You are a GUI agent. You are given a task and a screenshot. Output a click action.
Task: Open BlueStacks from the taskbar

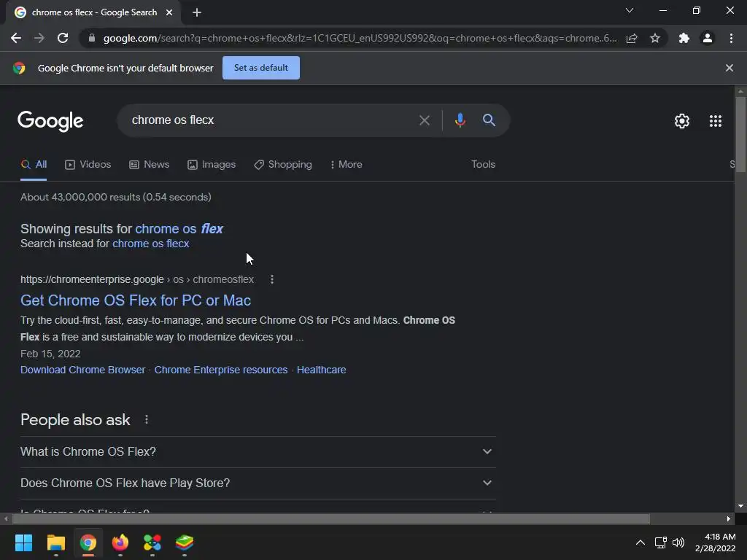pos(185,542)
